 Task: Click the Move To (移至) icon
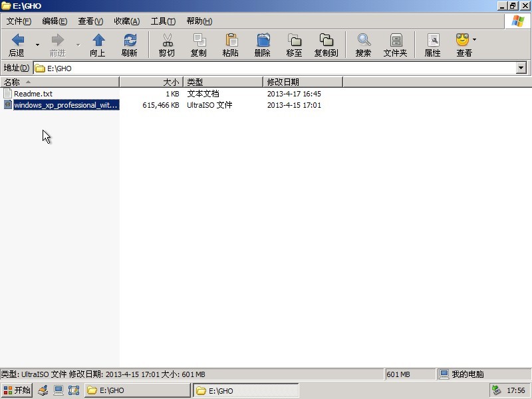click(x=294, y=45)
